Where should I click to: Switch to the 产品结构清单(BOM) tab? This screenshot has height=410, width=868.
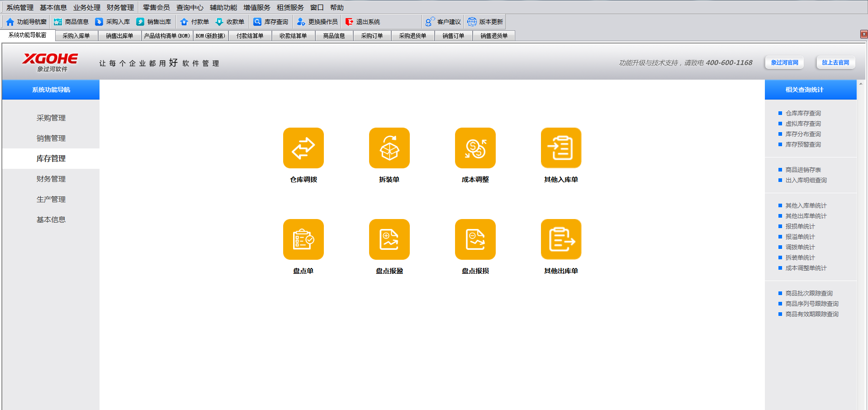coord(167,36)
